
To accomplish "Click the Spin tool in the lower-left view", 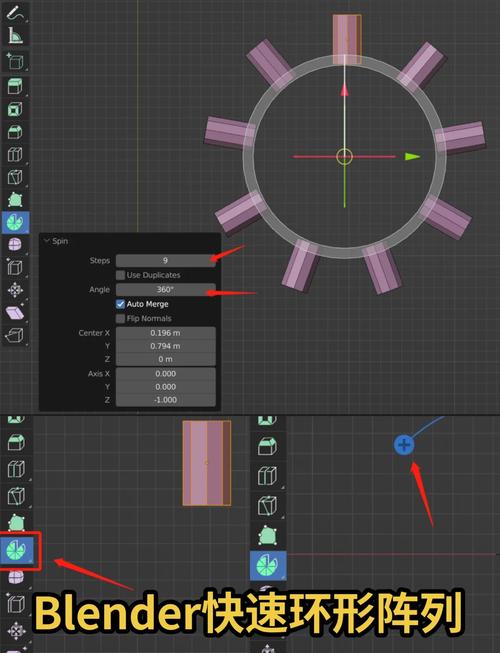I will point(17,550).
